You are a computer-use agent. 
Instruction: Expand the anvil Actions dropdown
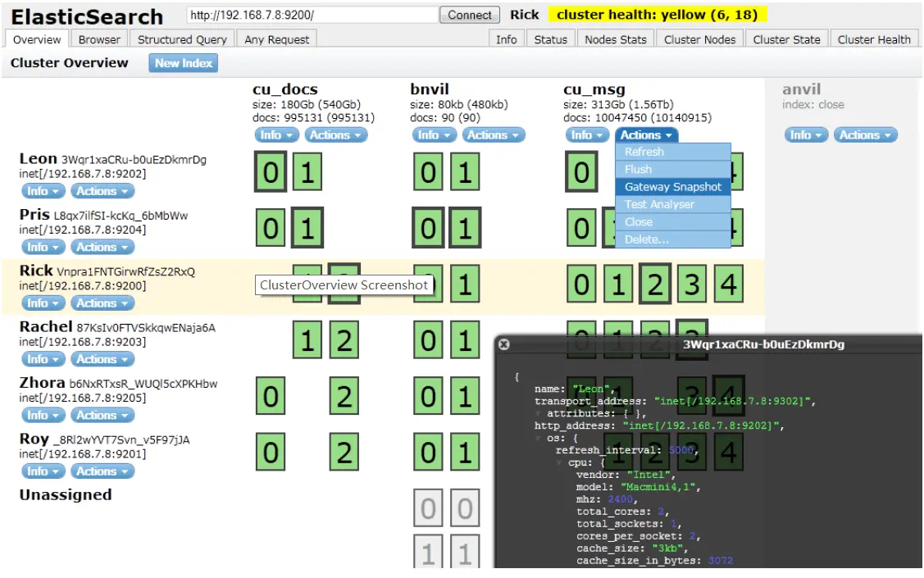pos(866,135)
